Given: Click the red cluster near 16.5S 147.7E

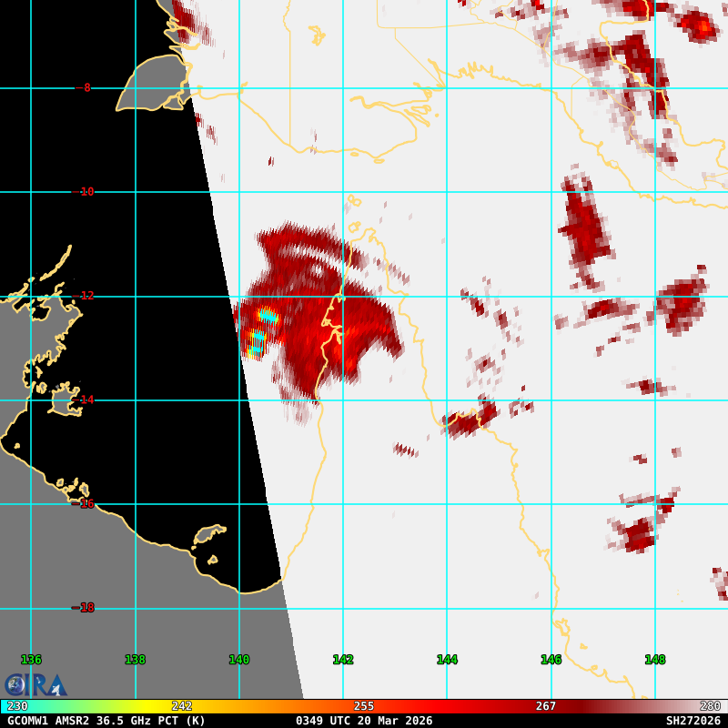Looking at the screenshot, I should (640, 532).
